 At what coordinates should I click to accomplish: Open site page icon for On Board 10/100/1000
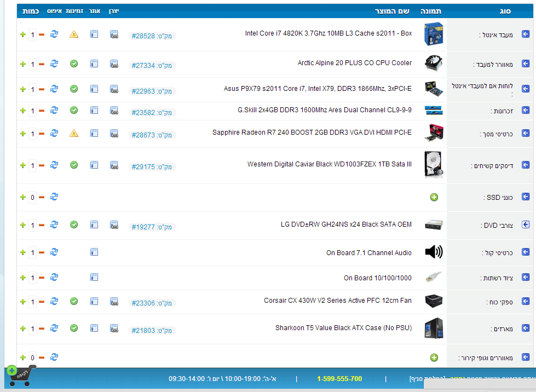[x=94, y=277]
